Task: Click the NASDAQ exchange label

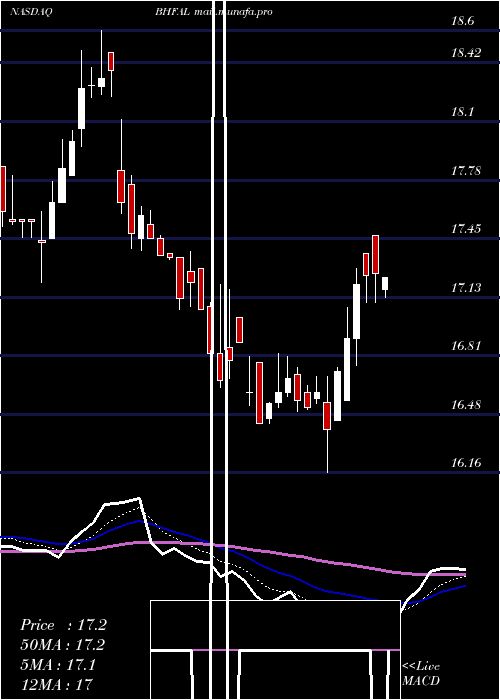Action: 31,12
